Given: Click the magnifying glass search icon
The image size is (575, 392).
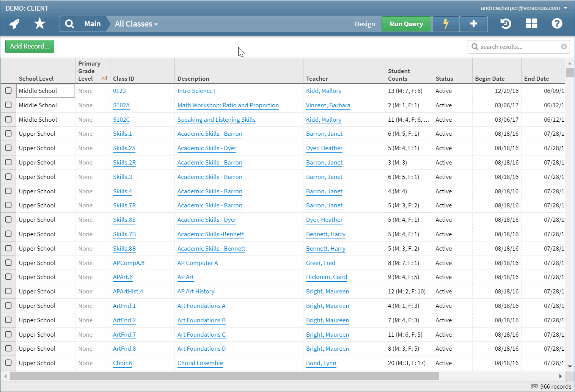Looking at the screenshot, I should click(69, 24).
